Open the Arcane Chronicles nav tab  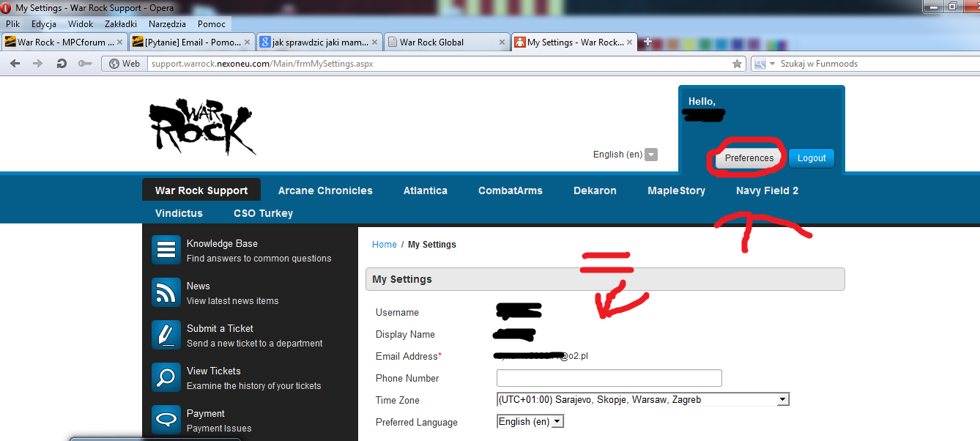click(325, 190)
